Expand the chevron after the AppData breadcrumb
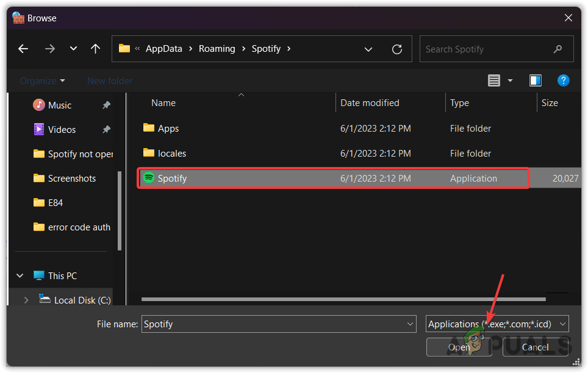Viewport: 588px width, 373px height. (190, 49)
